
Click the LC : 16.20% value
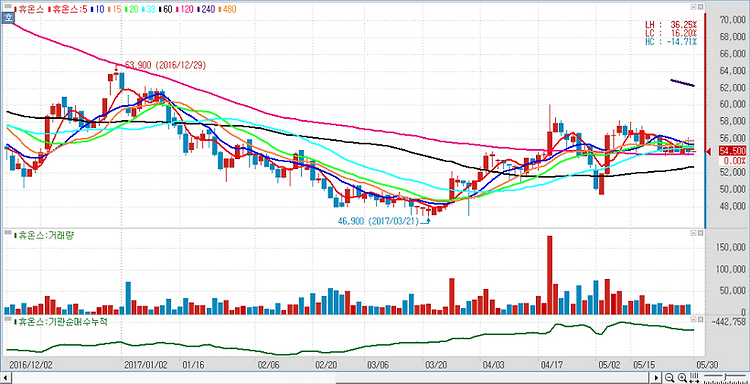[x=671, y=33]
